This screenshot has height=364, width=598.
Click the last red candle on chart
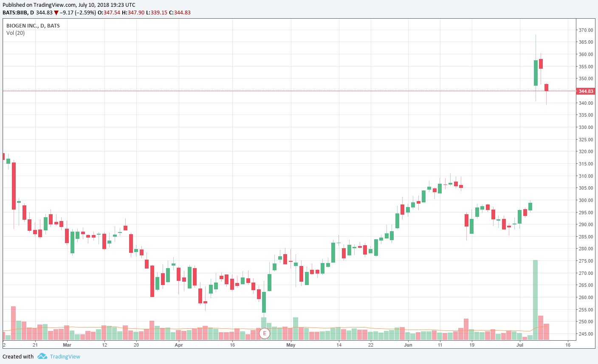[547, 87]
